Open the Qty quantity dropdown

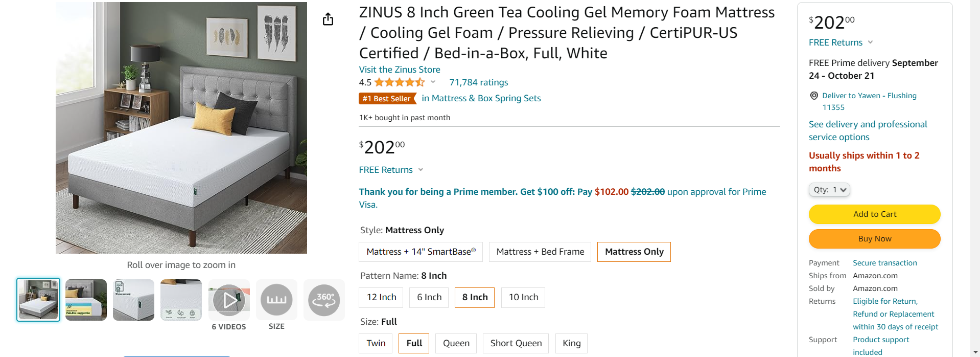pos(829,190)
